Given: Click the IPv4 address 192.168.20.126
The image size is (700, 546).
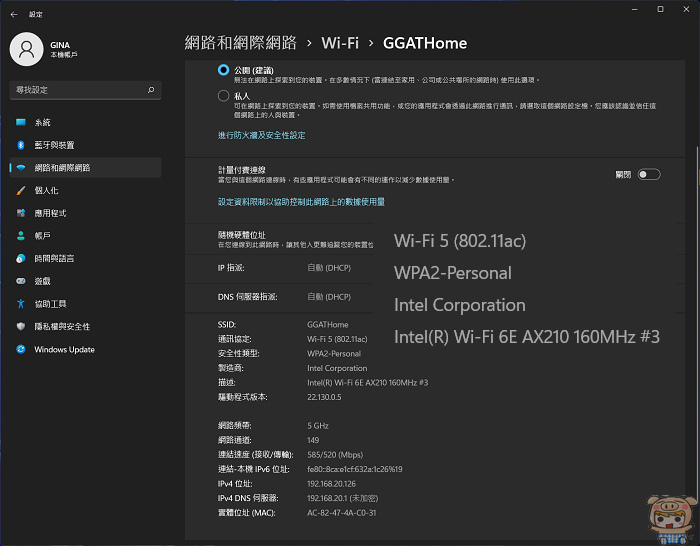Looking at the screenshot, I should point(331,484).
